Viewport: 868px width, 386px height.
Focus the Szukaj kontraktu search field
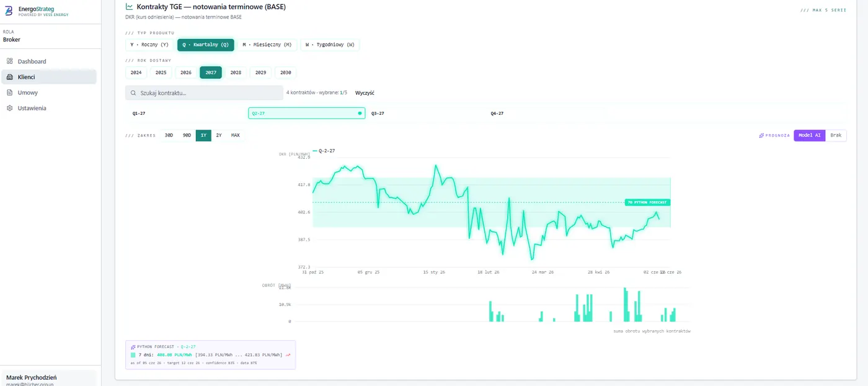(x=204, y=93)
